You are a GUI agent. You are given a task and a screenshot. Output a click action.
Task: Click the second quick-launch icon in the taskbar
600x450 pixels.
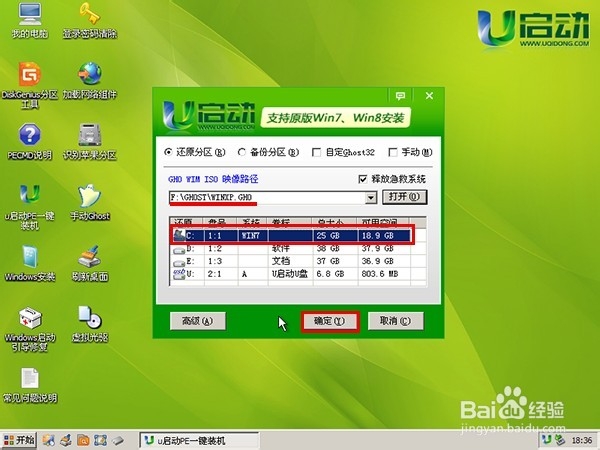pos(66,440)
